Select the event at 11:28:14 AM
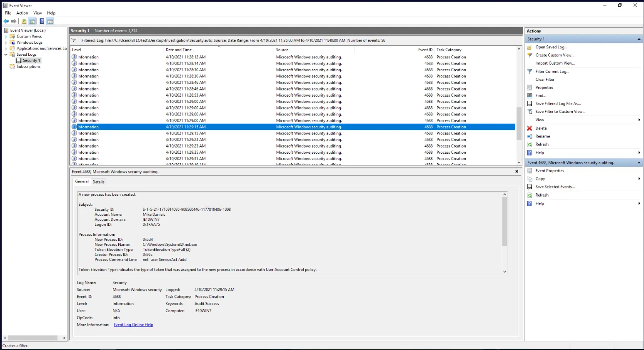644x350 pixels. pyautogui.click(x=293, y=64)
